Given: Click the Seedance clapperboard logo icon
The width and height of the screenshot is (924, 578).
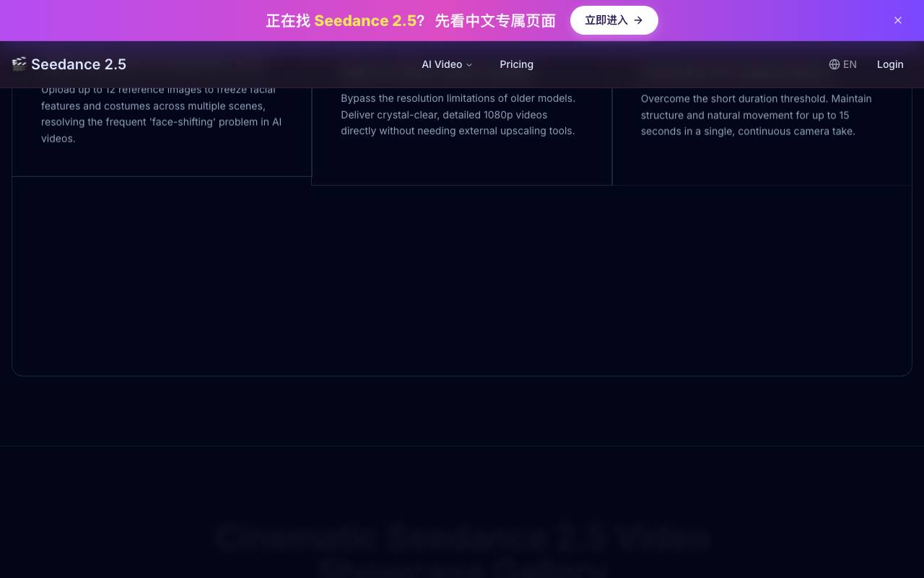Looking at the screenshot, I should (x=19, y=64).
